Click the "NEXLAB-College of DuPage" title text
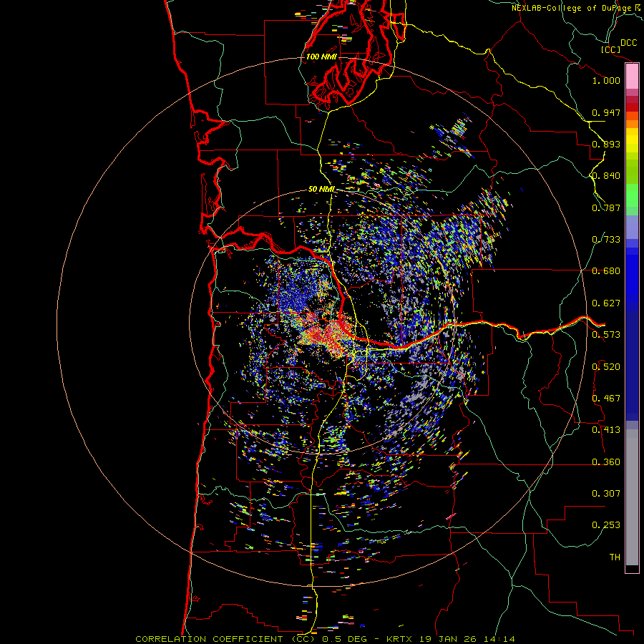The height and width of the screenshot is (644, 644). coord(572,8)
